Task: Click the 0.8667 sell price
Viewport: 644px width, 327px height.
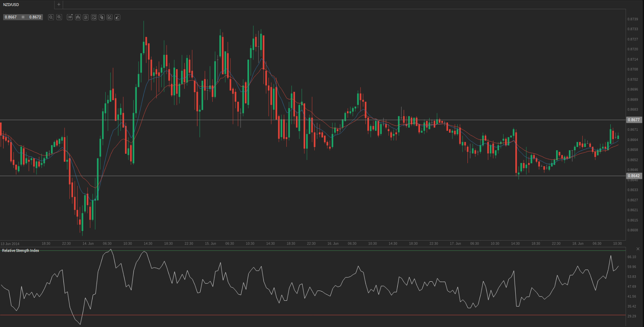Action: [x=11, y=17]
